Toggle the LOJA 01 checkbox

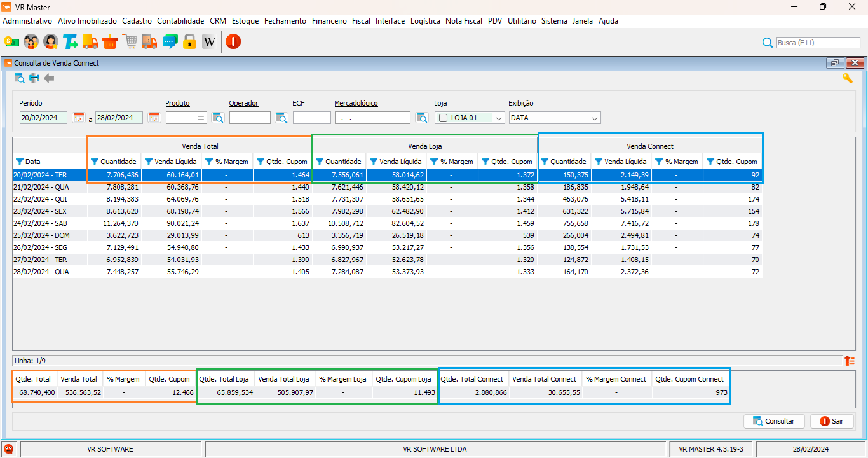pyautogui.click(x=443, y=118)
